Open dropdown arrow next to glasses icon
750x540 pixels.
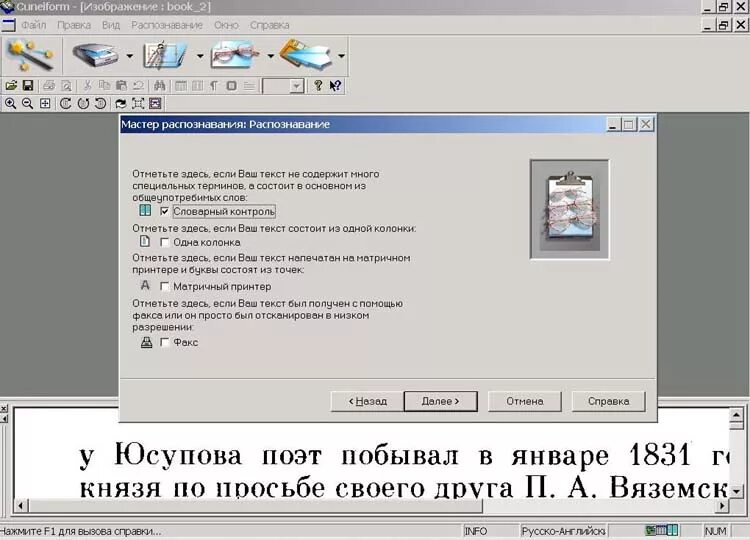pyautogui.click(x=270, y=56)
